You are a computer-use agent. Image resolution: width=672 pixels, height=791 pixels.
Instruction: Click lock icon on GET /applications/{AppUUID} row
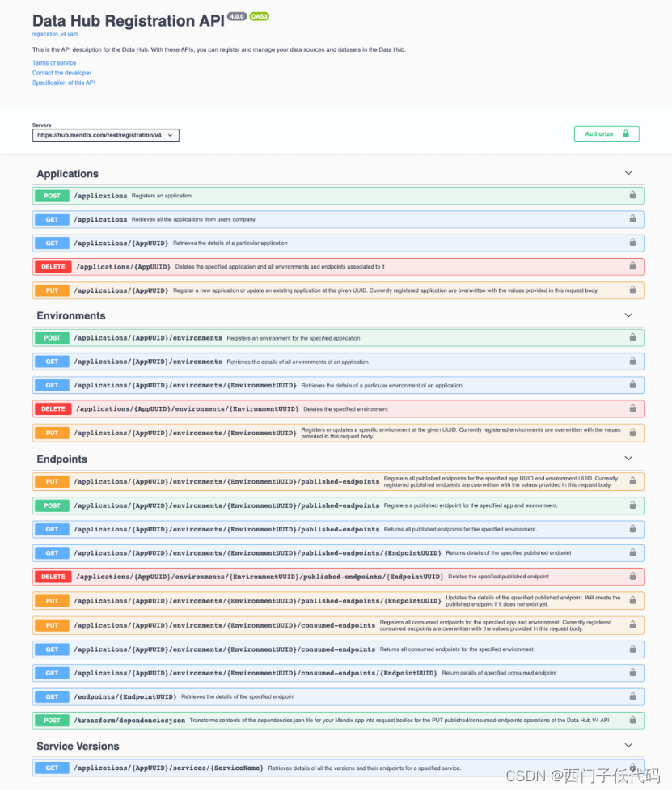(632, 242)
